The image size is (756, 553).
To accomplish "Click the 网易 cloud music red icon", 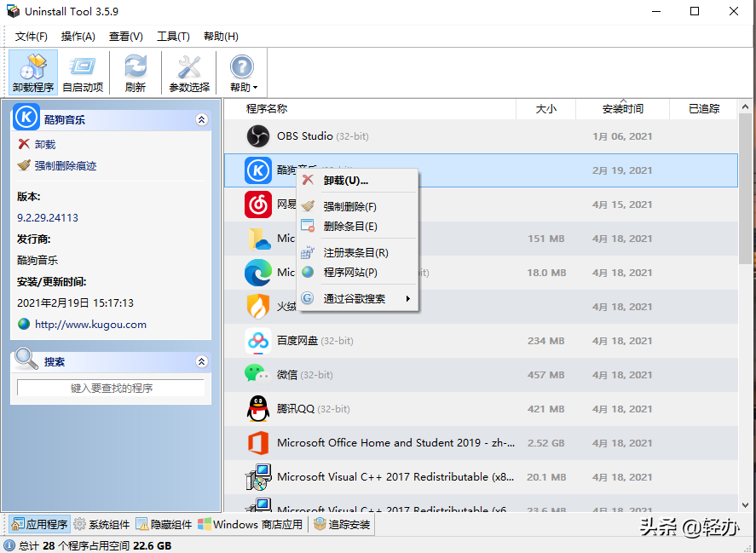I will pyautogui.click(x=258, y=204).
